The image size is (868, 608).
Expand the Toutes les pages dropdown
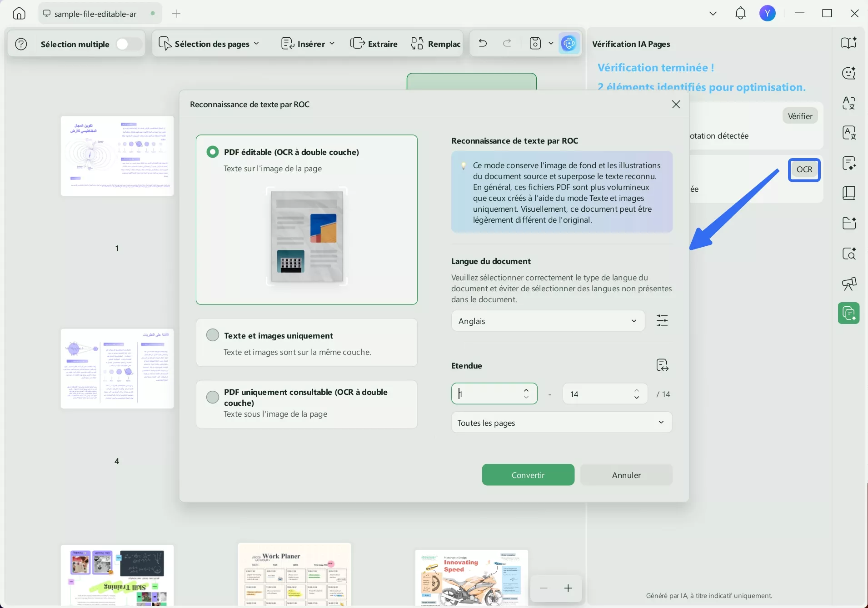561,422
